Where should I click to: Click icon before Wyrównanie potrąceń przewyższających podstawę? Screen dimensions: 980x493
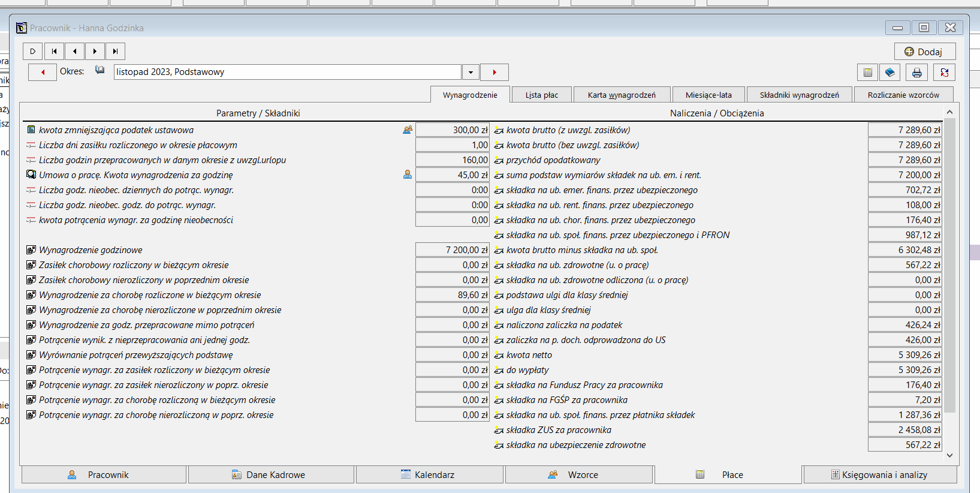pos(31,354)
